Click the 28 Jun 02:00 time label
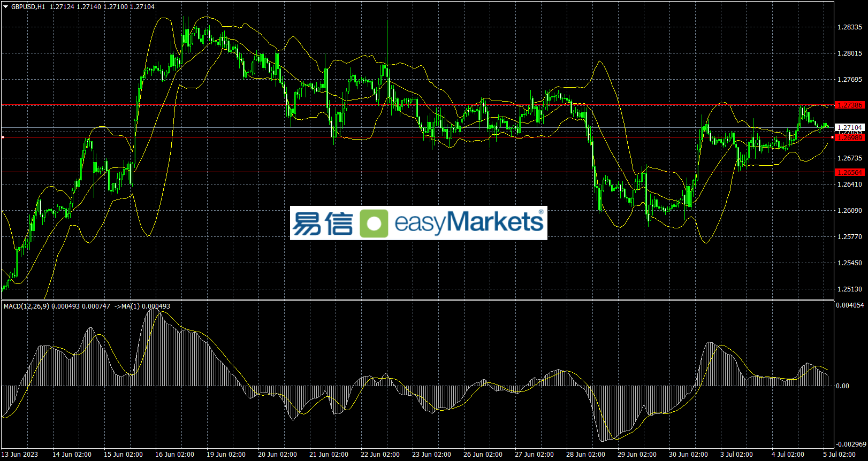Screen dimensions: 868x461 (585, 455)
